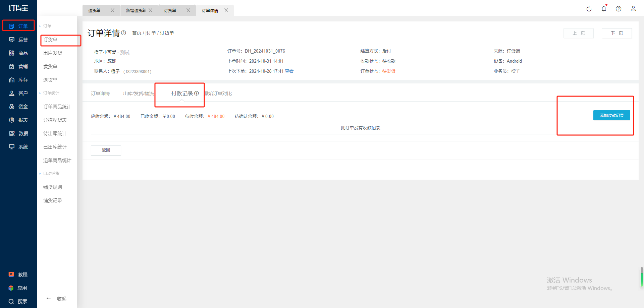Close the 订单详情 tab
The width and height of the screenshot is (644, 308).
point(226,10)
